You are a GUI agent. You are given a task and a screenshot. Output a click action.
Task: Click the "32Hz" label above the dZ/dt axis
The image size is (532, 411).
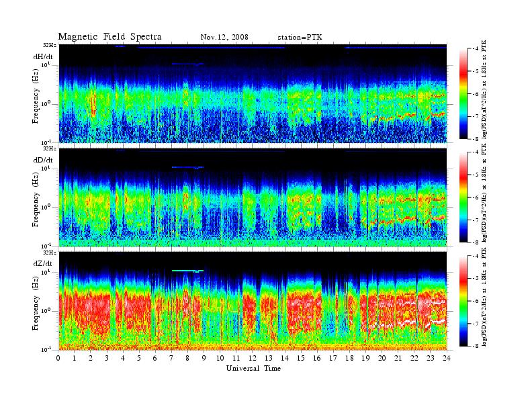(x=50, y=253)
